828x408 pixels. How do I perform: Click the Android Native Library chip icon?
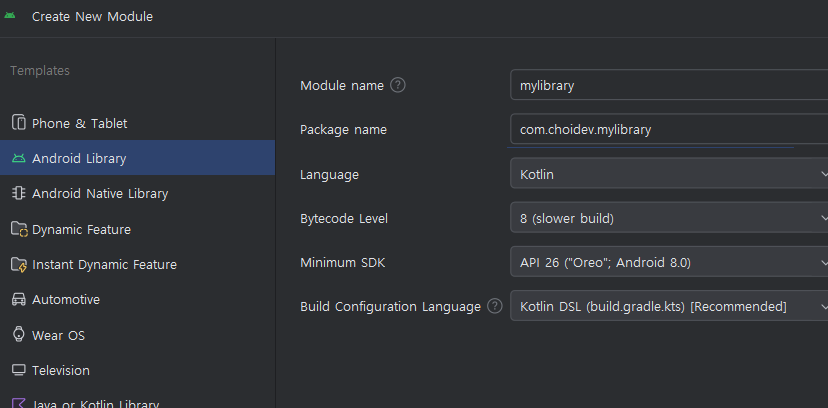coord(18,193)
